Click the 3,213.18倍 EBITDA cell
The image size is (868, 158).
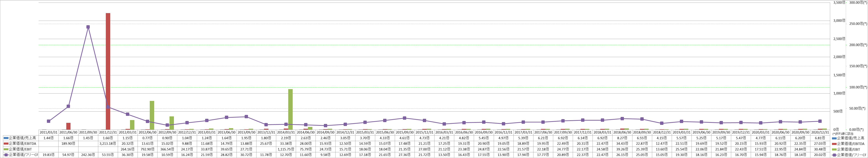pyautogui.click(x=108, y=144)
